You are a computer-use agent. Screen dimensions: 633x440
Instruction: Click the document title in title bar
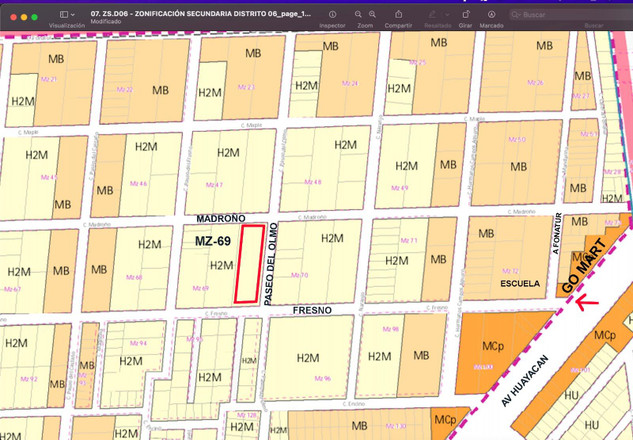pyautogui.click(x=200, y=14)
